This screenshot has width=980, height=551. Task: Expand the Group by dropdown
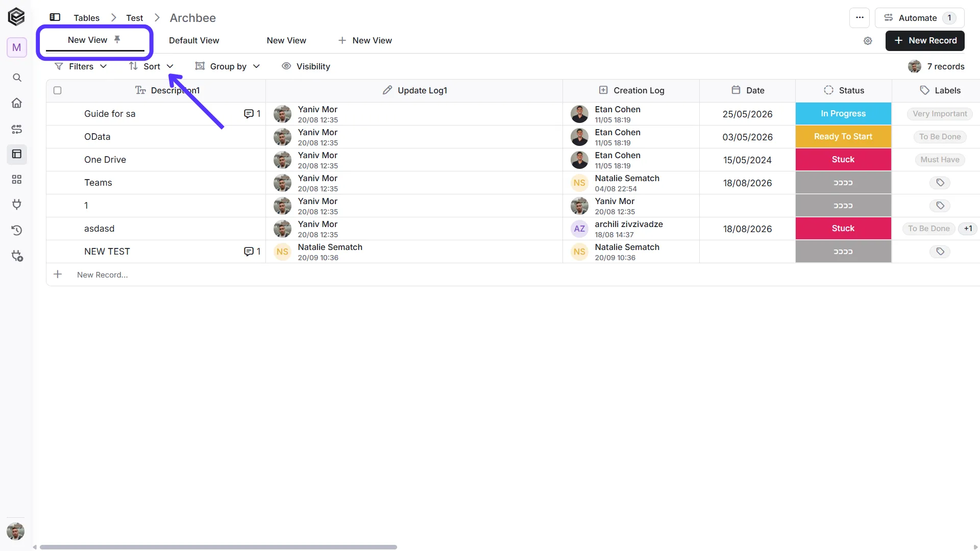click(x=228, y=66)
